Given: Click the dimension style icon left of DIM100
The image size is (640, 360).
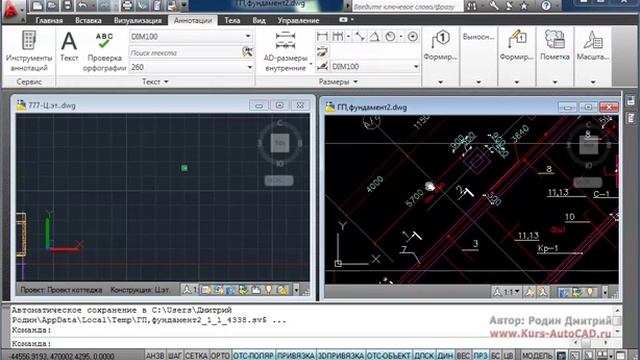Looking at the screenshot, I should click(322, 66).
